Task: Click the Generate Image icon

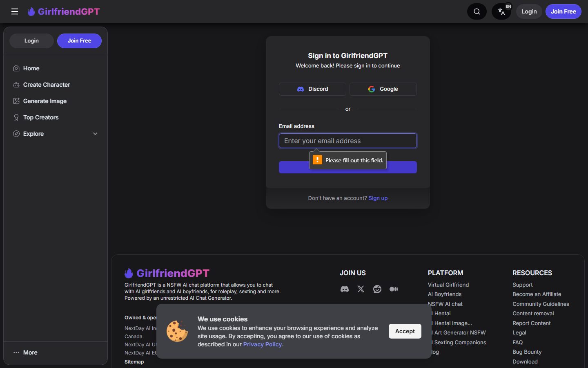Action: pos(16,101)
